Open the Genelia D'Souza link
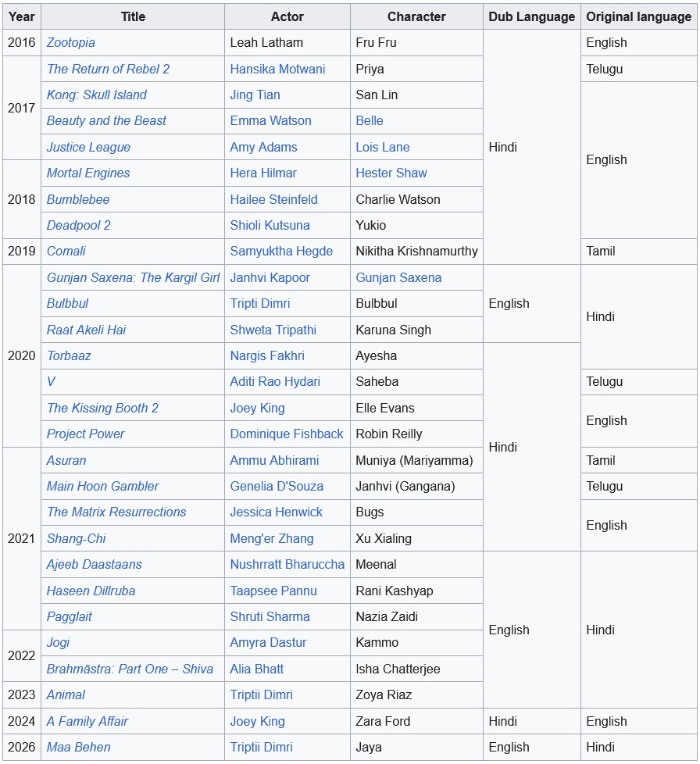The image size is (700, 764). pos(277,486)
